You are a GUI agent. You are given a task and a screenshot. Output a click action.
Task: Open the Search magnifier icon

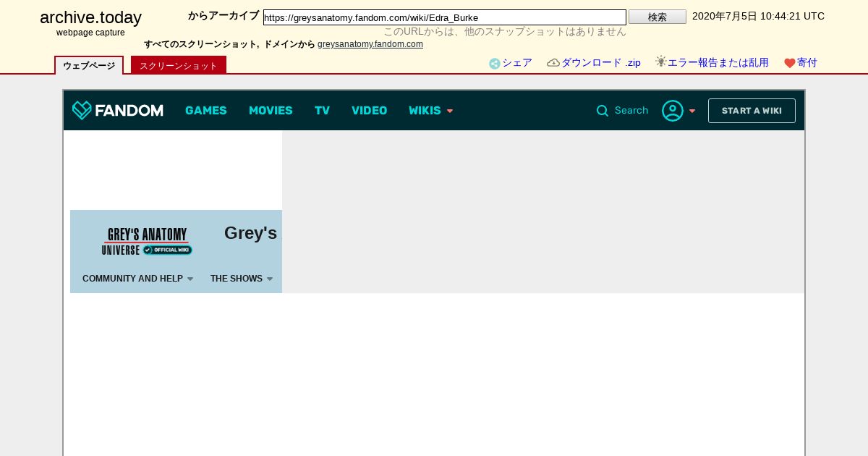pos(602,111)
